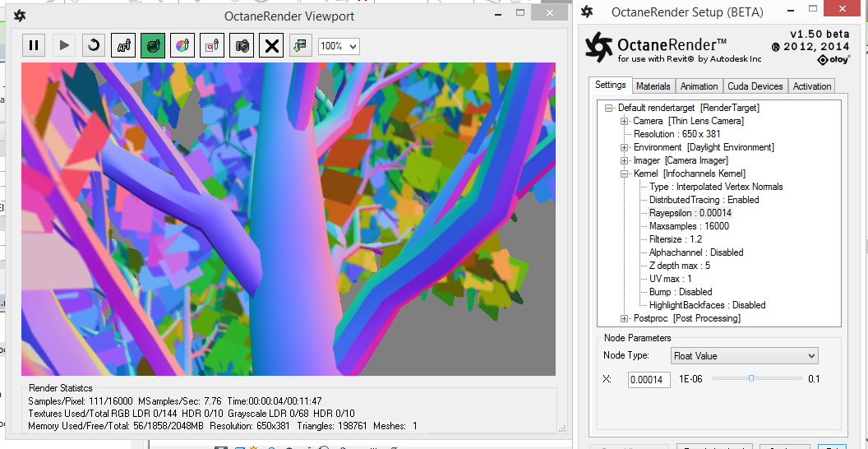Viewport: 868px width, 449px height.
Task: Select Bump : Disabled row
Action: pyautogui.click(x=681, y=292)
